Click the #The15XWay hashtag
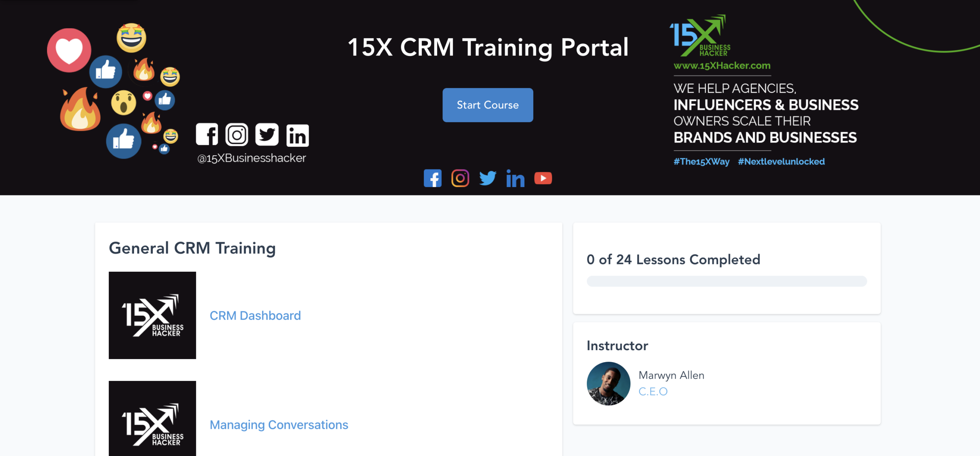 point(701,162)
